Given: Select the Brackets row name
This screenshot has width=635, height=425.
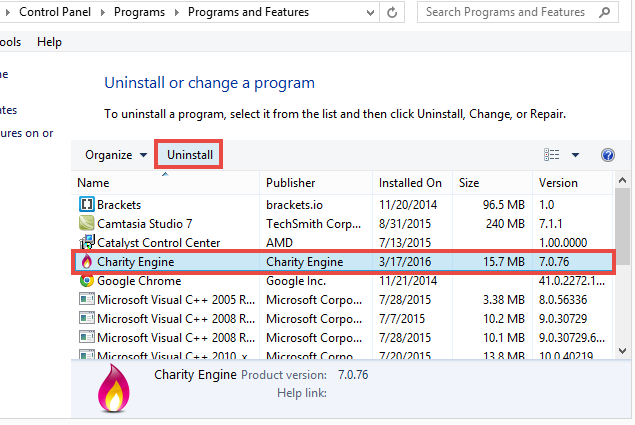Looking at the screenshot, I should 119,205.
